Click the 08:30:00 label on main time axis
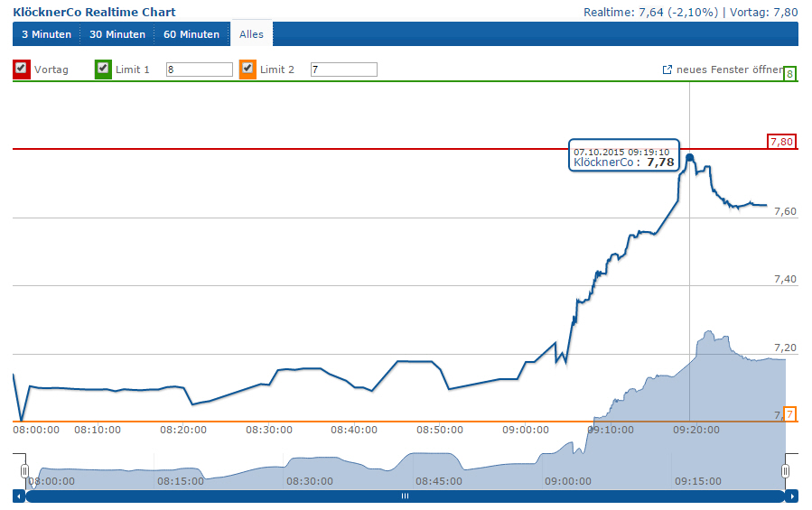This screenshot has height=510, width=812. 269,430
